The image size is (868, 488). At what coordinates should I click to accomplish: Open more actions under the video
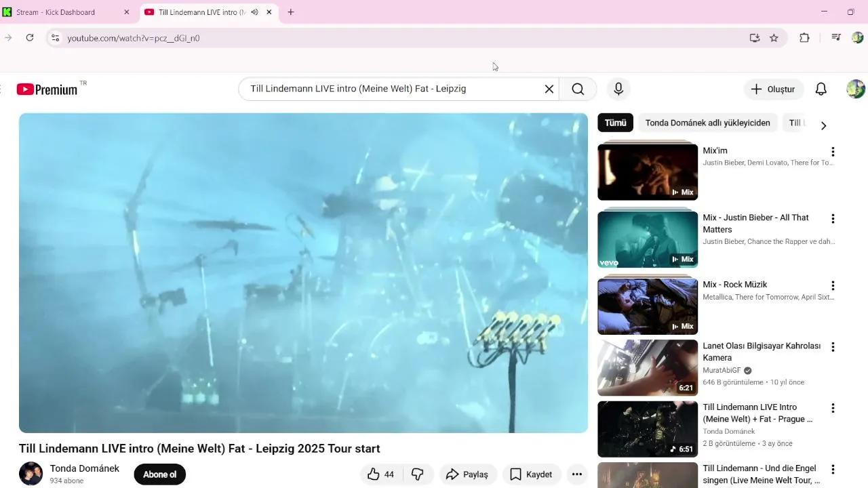[577, 474]
